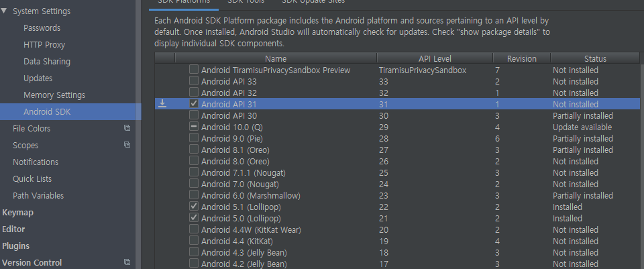Screen dimensions: 644x269
Task: Toggle Android 10.0 (Q) checkbox
Action: pos(194,127)
